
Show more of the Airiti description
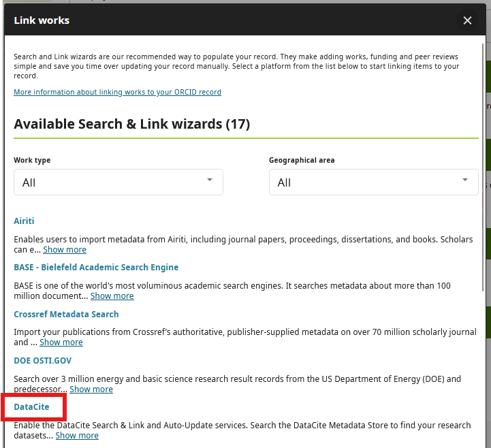(65, 250)
